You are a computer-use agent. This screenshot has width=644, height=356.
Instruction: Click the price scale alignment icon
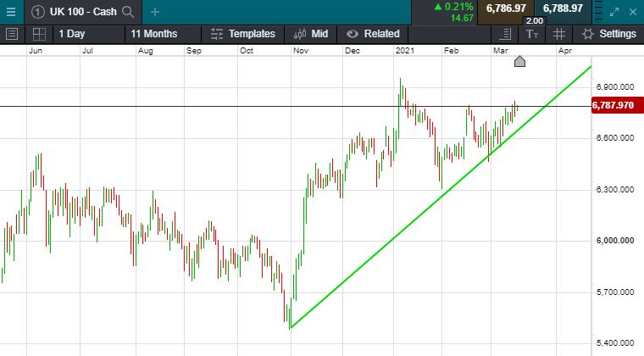pyautogui.click(x=505, y=34)
